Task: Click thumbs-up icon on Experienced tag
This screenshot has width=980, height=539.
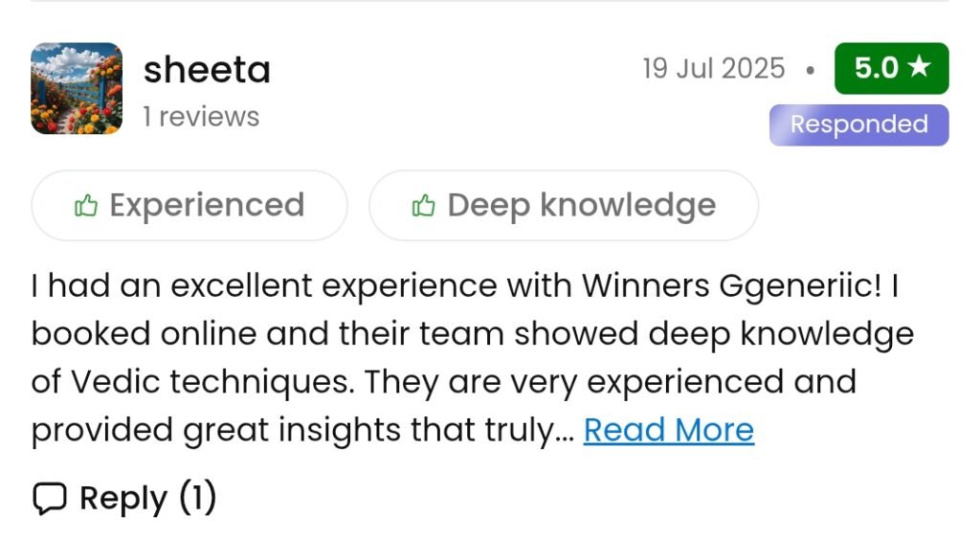Action: (x=86, y=206)
